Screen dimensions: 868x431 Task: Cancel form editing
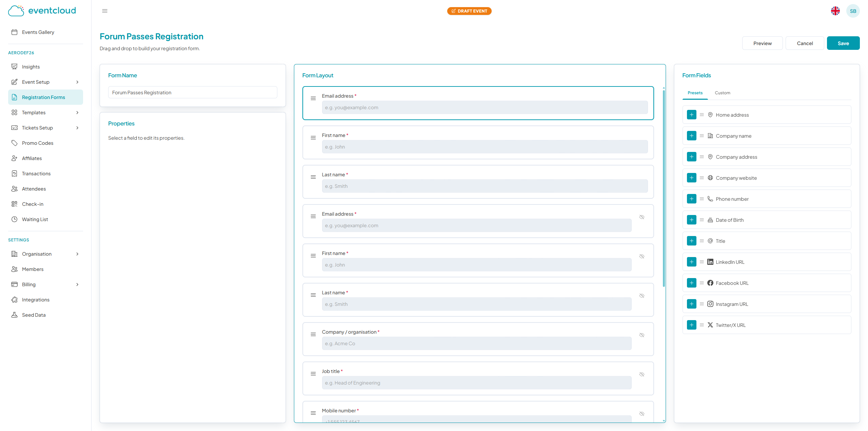pyautogui.click(x=805, y=43)
